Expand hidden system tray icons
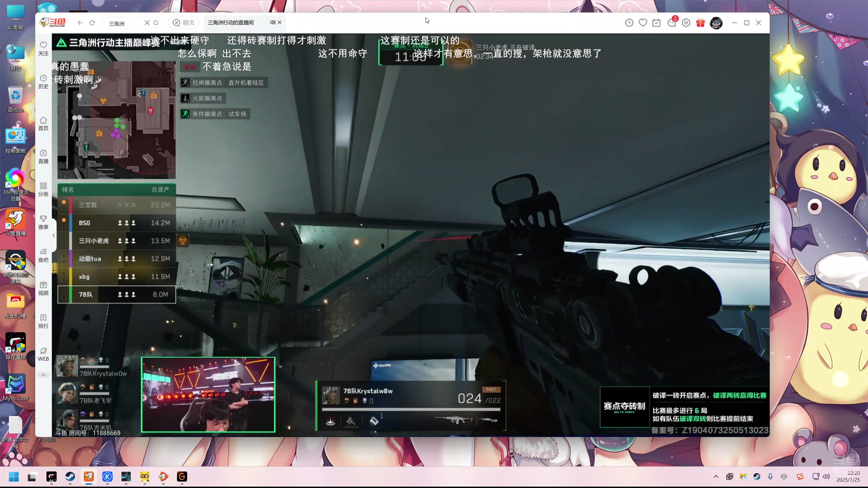This screenshot has width=868, height=488. point(716,476)
